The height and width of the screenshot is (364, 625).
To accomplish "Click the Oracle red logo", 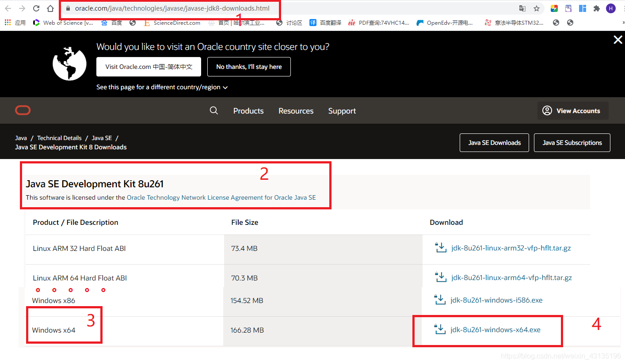I will tap(23, 110).
